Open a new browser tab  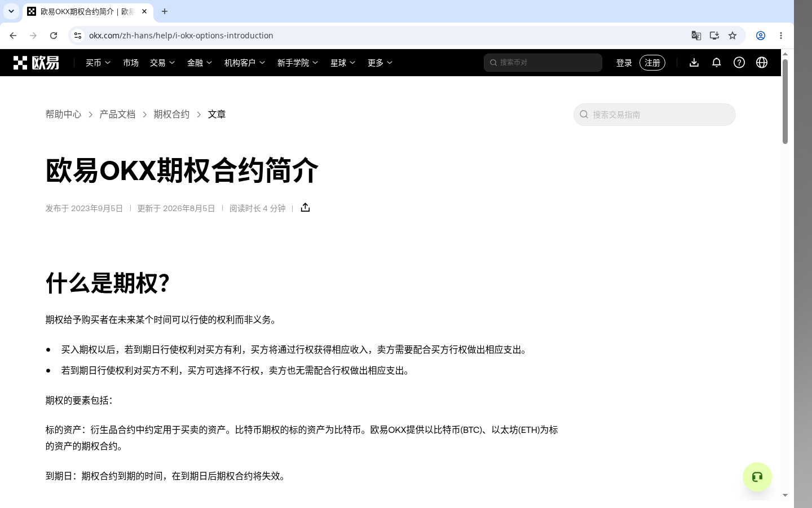pos(165,11)
